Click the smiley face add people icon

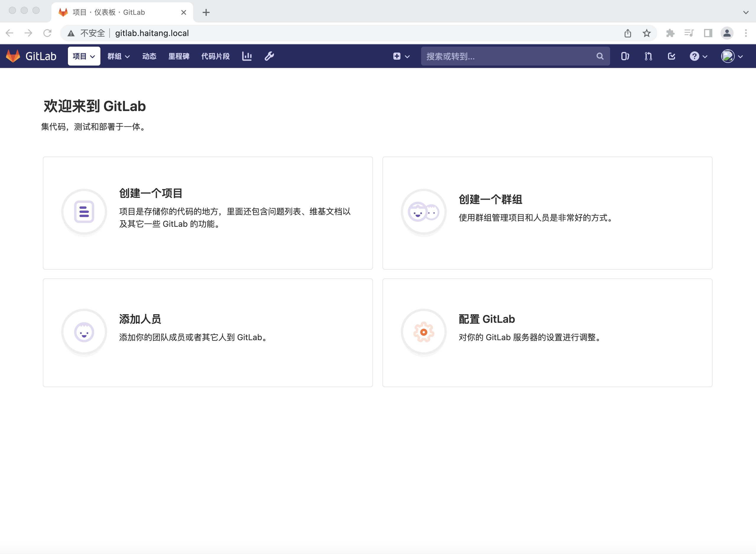[x=84, y=332]
